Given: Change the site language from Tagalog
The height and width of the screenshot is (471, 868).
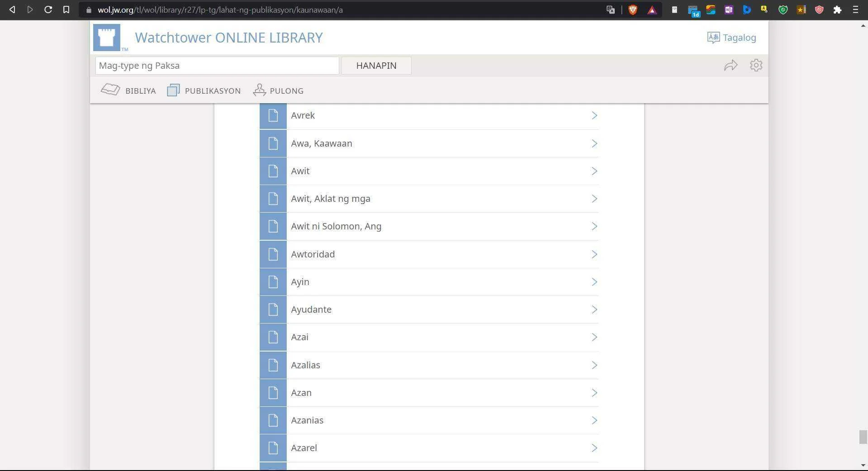Looking at the screenshot, I should [x=731, y=38].
